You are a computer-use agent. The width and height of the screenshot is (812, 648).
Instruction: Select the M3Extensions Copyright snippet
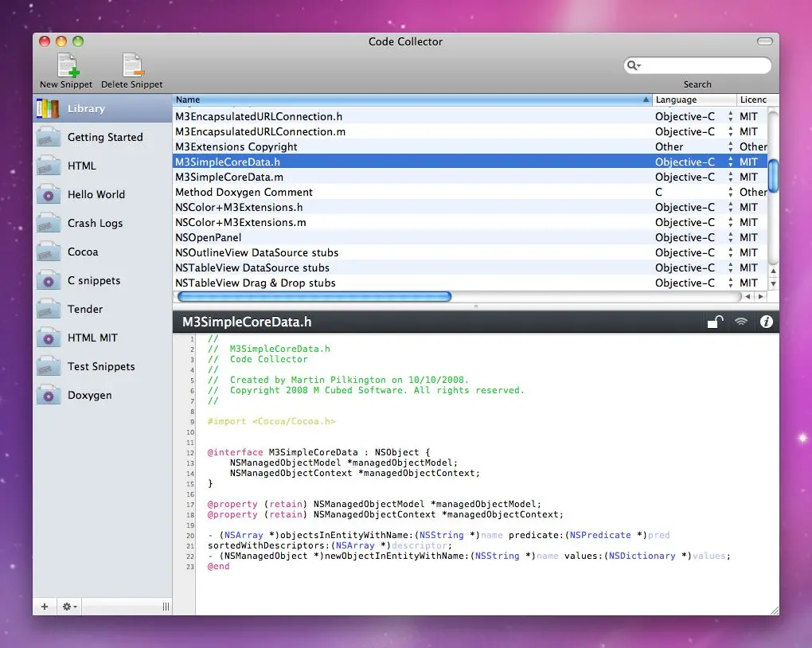[470, 146]
